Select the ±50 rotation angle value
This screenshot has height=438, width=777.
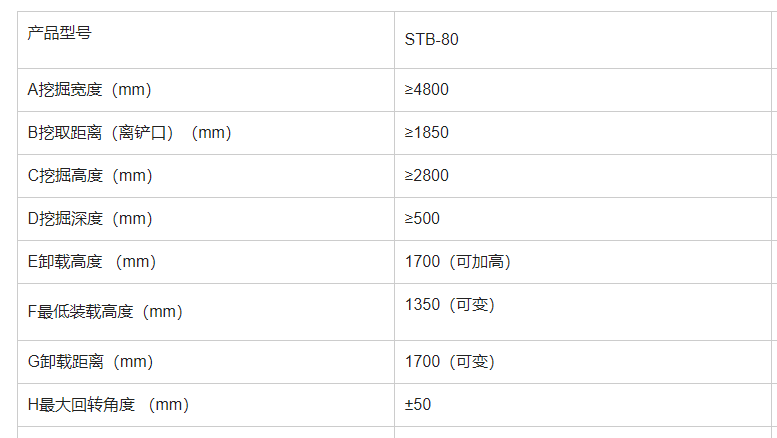[418, 405]
